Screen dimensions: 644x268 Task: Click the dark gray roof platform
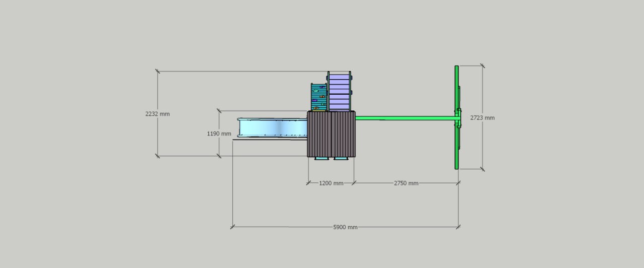pyautogui.click(x=331, y=134)
